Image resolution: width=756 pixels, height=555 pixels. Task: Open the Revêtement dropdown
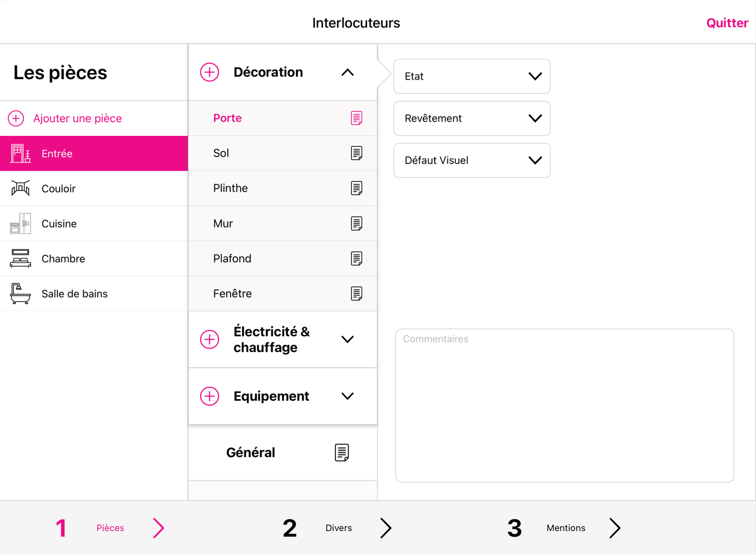click(x=472, y=118)
